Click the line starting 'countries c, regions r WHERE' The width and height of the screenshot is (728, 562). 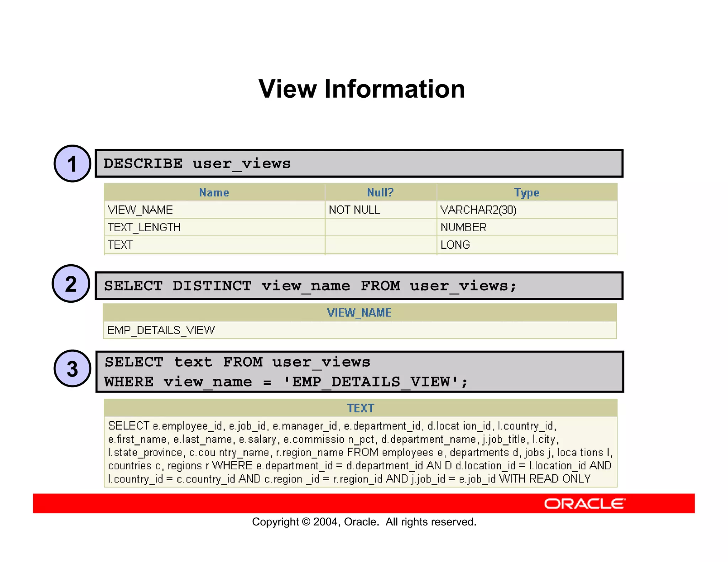360,465
